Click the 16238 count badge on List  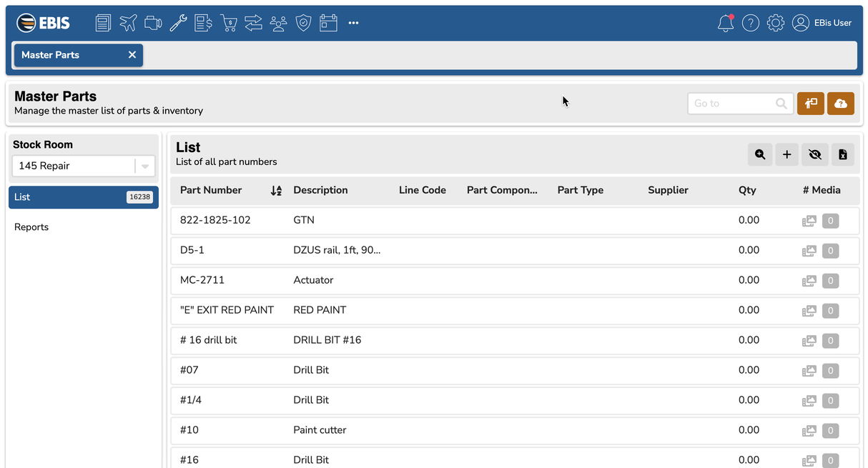tap(139, 197)
